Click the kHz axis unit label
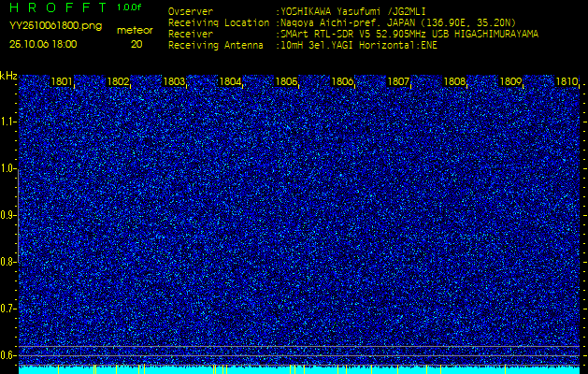Screen dimensions: 588x374 tap(8, 76)
